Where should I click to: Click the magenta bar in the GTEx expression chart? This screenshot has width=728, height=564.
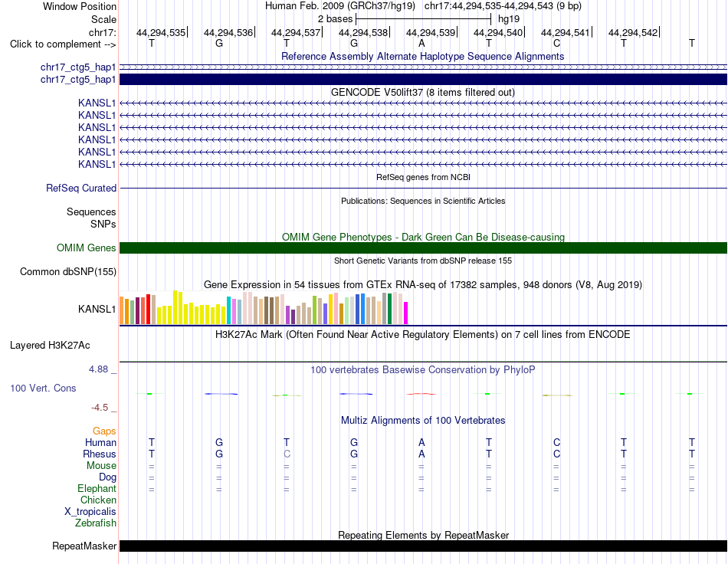tap(405, 313)
